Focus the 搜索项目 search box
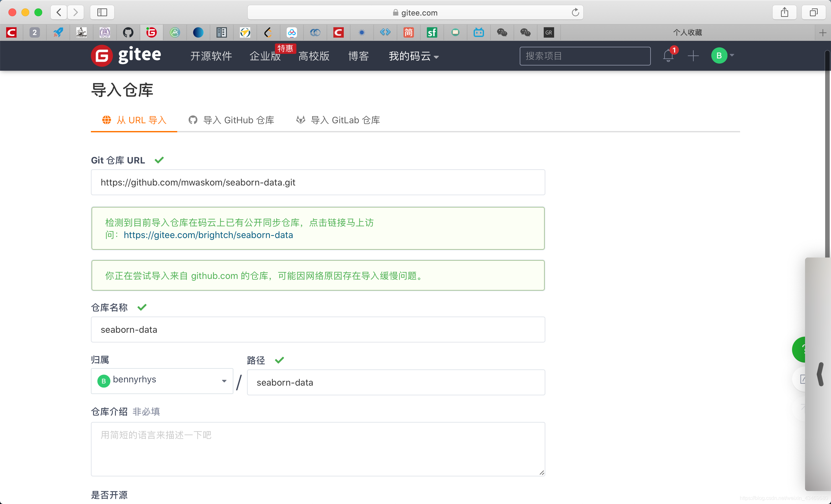831x504 pixels. tap(585, 56)
